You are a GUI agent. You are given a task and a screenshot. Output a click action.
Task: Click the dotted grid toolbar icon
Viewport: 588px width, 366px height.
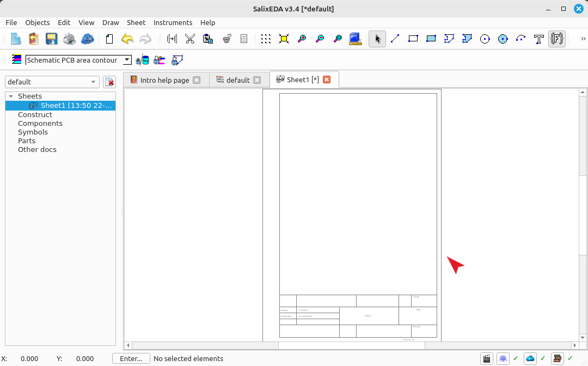coord(266,39)
